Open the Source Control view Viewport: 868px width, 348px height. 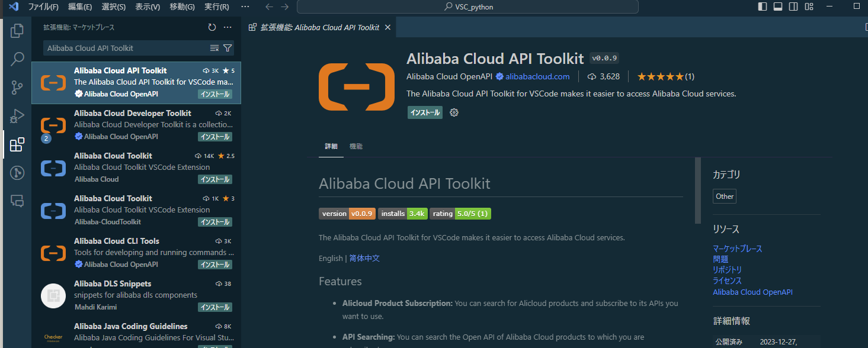click(x=17, y=87)
